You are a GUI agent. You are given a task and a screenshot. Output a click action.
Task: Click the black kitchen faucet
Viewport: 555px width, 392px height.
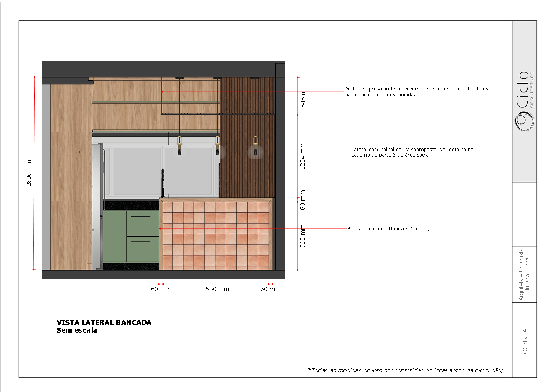(x=162, y=182)
